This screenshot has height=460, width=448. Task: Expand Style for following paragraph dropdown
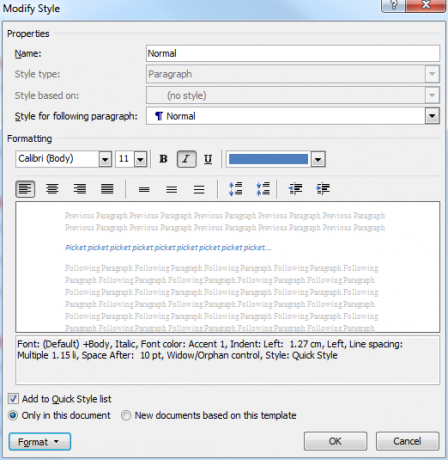(x=432, y=116)
